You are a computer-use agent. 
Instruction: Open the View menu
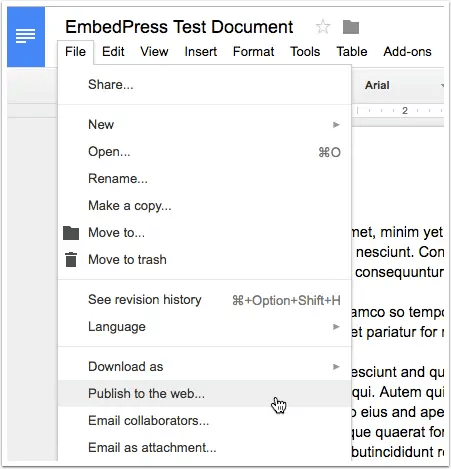(x=154, y=52)
